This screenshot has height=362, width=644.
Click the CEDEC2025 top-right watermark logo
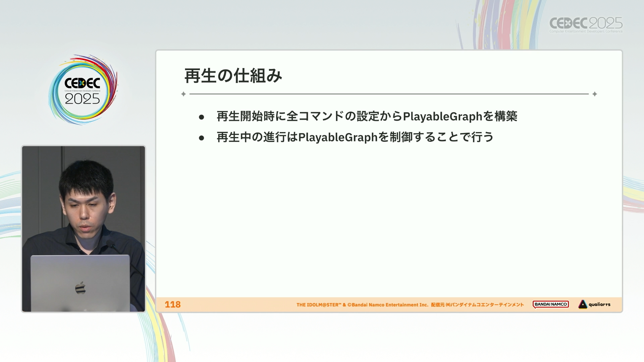tap(586, 23)
